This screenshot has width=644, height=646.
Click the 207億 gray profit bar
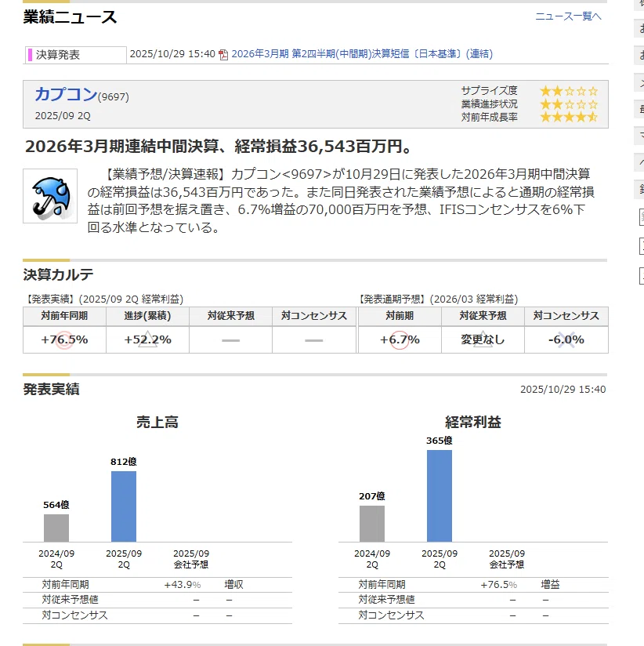[372, 524]
